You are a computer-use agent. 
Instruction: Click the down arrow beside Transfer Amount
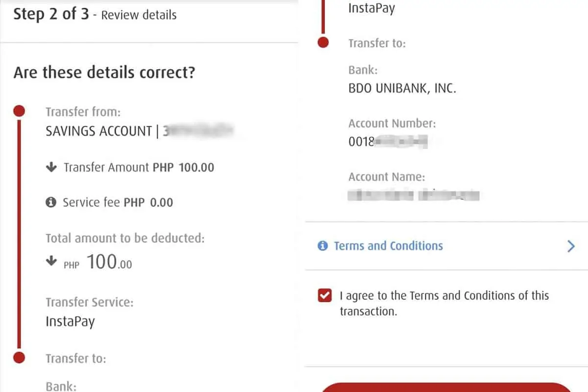tap(51, 168)
